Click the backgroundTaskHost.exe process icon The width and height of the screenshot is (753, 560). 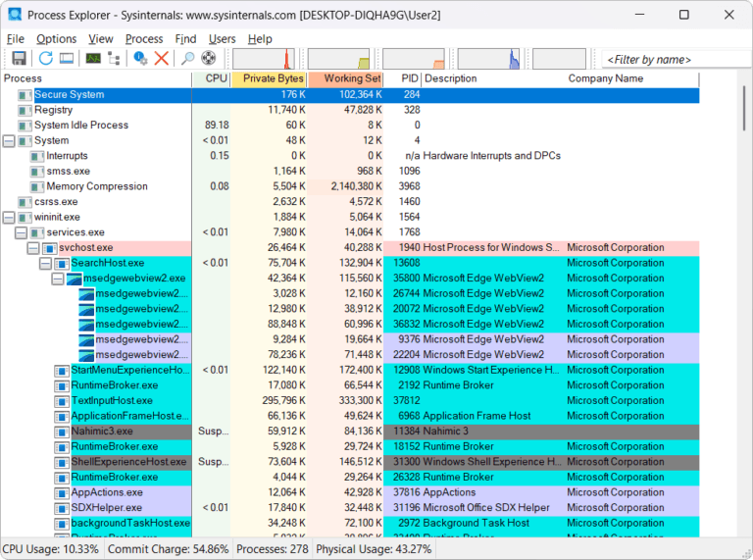click(x=62, y=524)
